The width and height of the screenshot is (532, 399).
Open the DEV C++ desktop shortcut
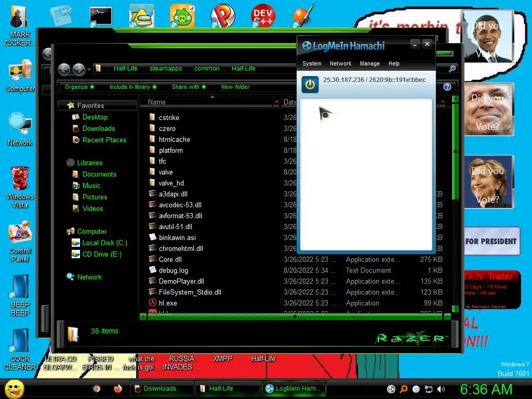click(x=263, y=16)
